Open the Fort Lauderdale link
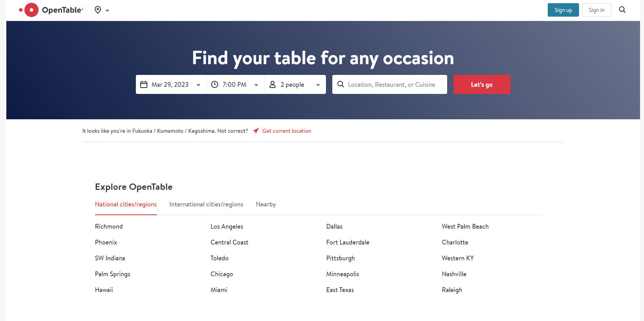 click(x=348, y=242)
